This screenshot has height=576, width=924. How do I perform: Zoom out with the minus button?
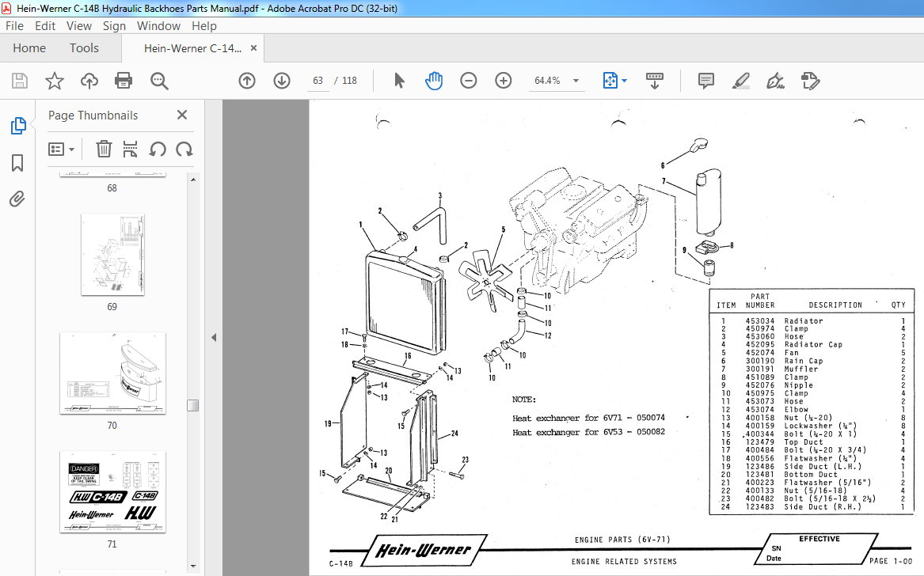(x=469, y=81)
